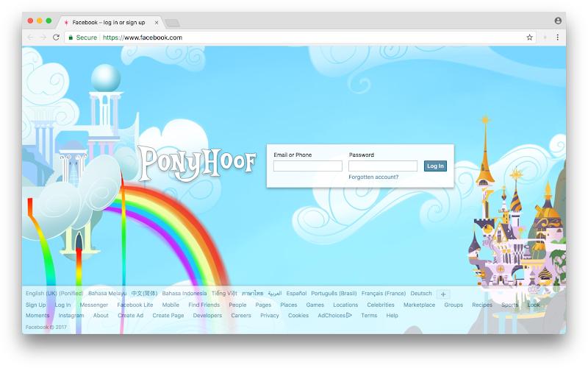The width and height of the screenshot is (588, 368).
Task: Open the Facebook Lite footer link
Action: [x=135, y=305]
